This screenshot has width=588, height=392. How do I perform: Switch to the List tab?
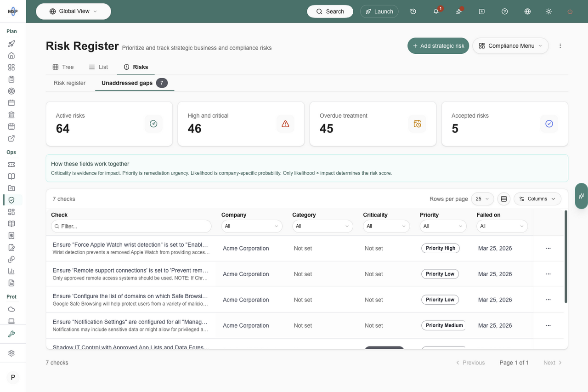98,67
